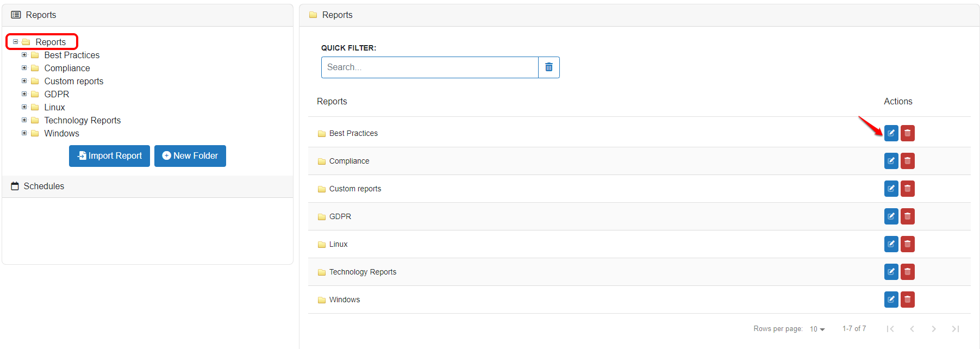Click the Actions column header
Image resolution: width=980 pixels, height=349 pixels.
[898, 101]
